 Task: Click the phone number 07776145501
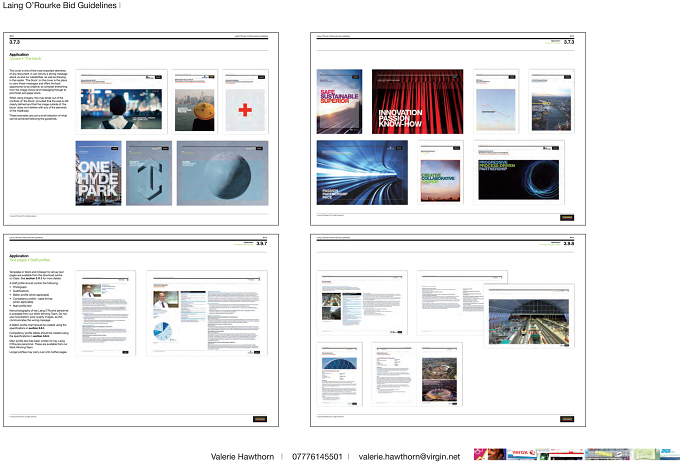click(x=317, y=457)
